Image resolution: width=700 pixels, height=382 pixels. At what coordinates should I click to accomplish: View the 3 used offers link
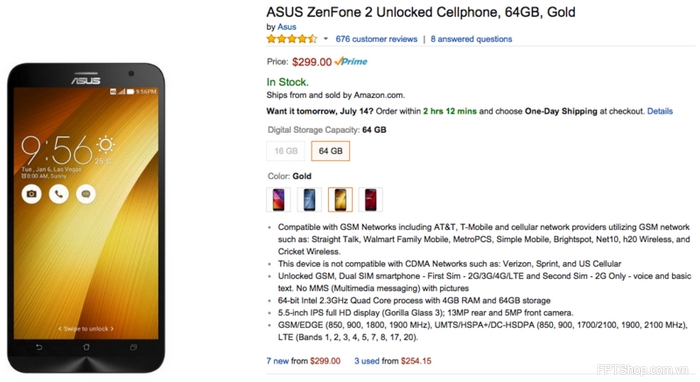click(367, 361)
